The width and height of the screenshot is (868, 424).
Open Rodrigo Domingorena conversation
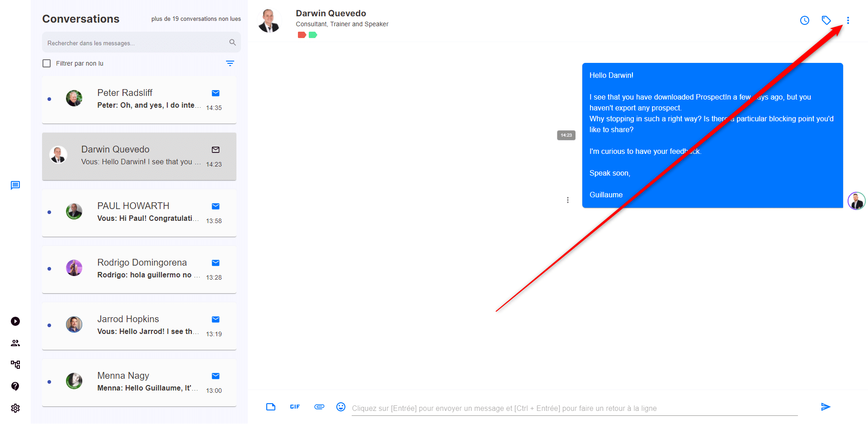click(139, 269)
